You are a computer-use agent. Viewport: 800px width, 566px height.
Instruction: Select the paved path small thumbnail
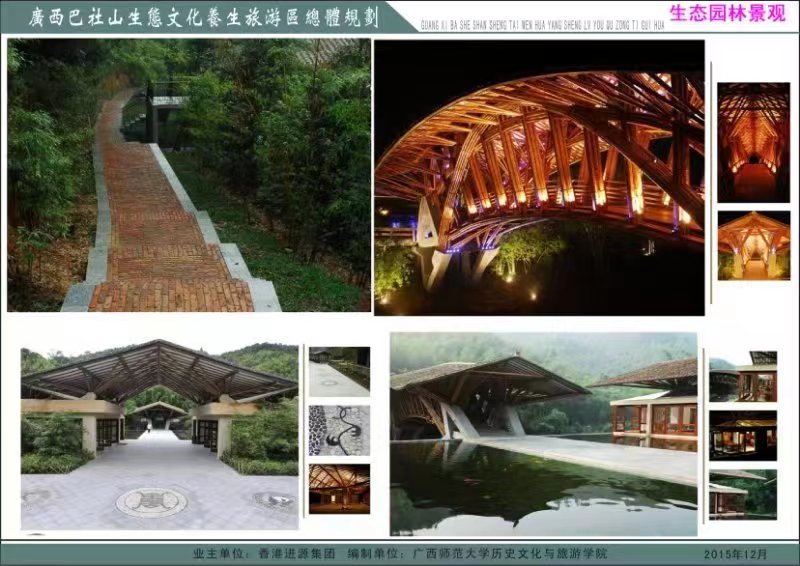pyautogui.click(x=339, y=372)
